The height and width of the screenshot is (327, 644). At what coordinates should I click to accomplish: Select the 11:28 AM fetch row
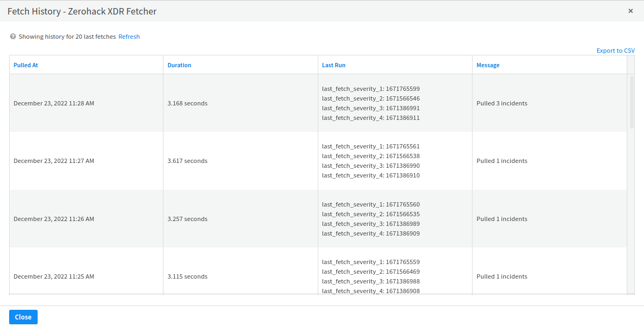pyautogui.click(x=54, y=103)
